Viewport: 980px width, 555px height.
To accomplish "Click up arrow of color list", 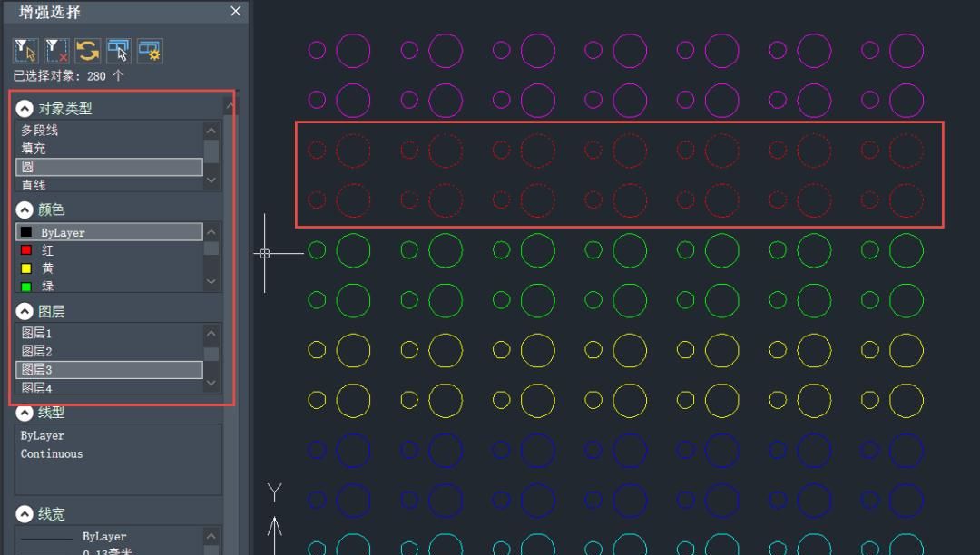I will coord(211,232).
